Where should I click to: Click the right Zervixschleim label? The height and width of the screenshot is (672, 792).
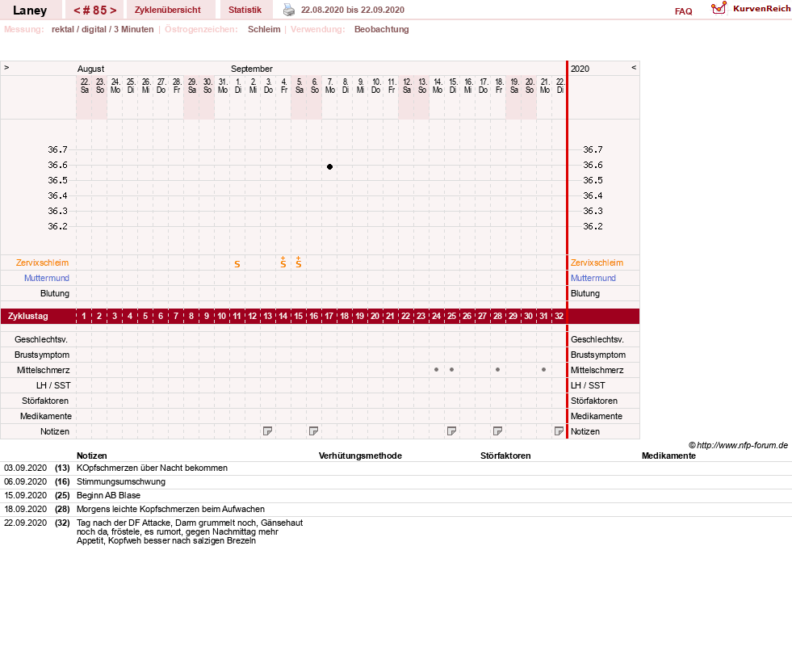click(x=597, y=262)
